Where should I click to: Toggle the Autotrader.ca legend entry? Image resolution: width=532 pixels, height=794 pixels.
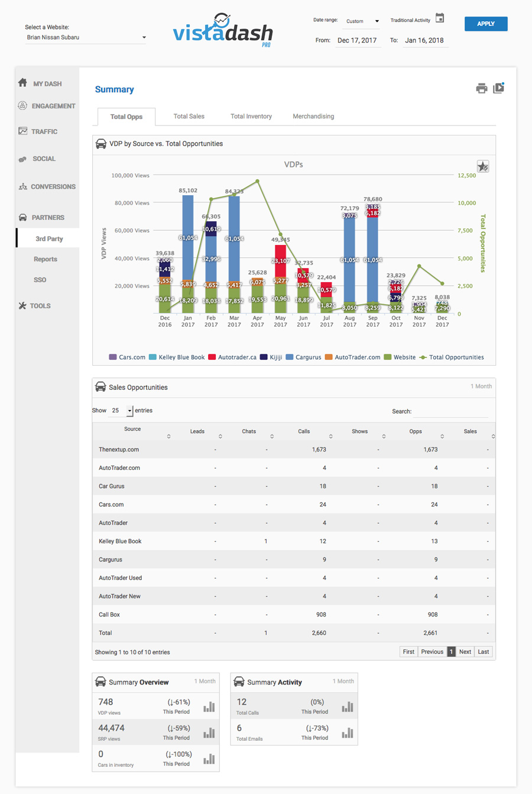click(232, 357)
